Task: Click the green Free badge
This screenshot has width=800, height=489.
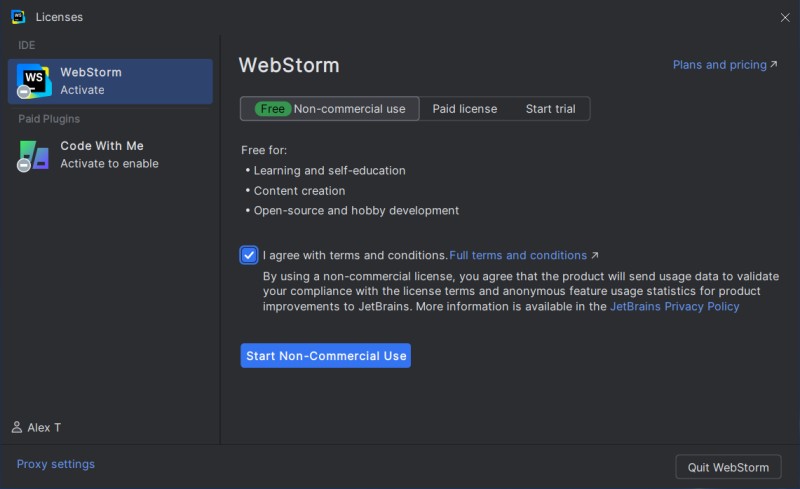Action: click(272, 109)
